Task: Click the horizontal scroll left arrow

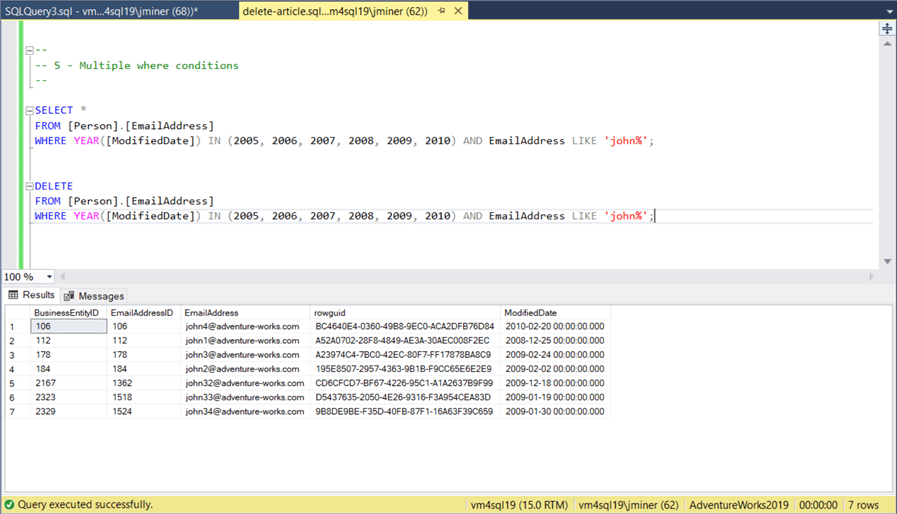Action: pos(62,276)
